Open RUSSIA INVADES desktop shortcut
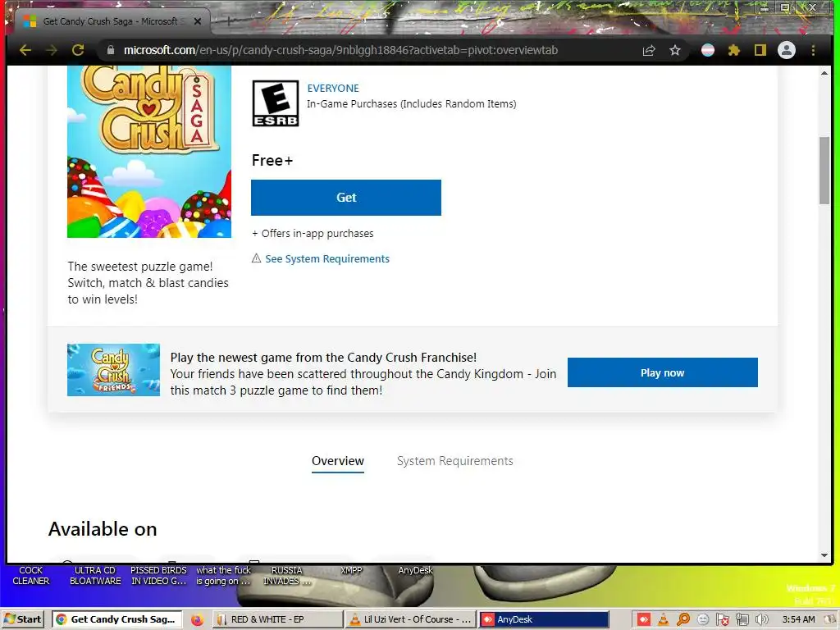Viewport: 840px width, 630px height. tap(286, 576)
